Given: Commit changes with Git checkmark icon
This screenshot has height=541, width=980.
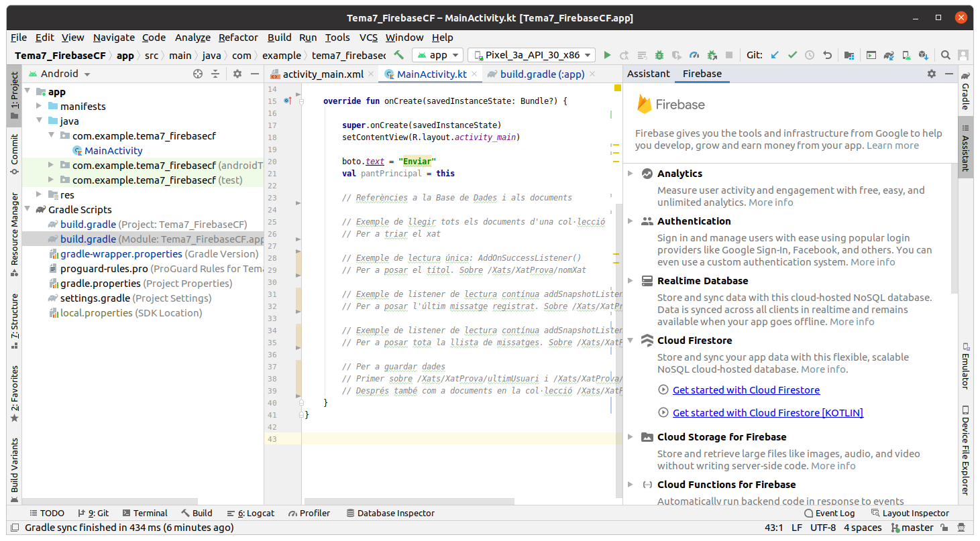Looking at the screenshot, I should [792, 55].
